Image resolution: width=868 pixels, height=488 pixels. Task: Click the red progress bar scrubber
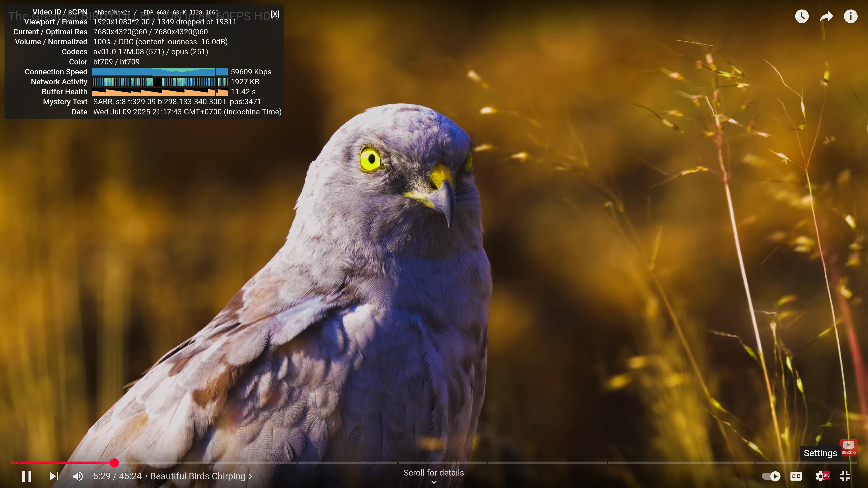[114, 463]
